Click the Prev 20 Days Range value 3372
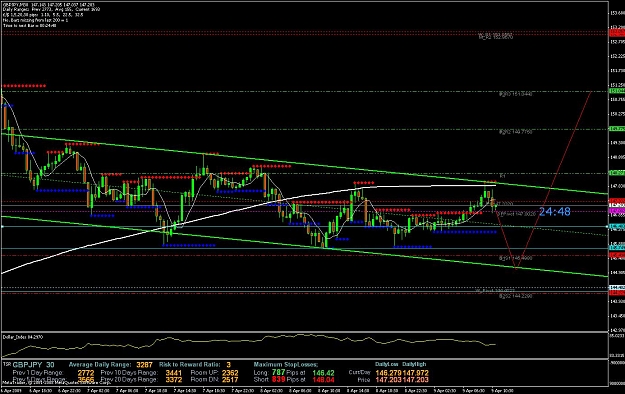Screen dimensions: 625x394 coord(173,380)
